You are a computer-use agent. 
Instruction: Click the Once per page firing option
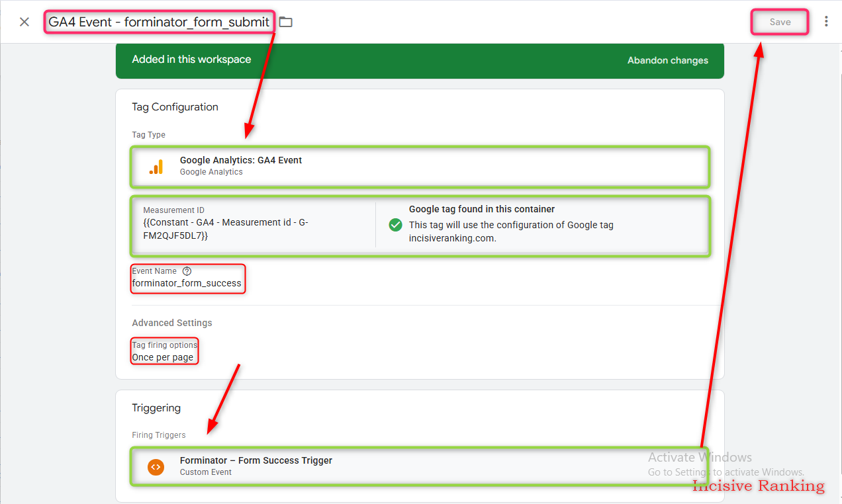tap(163, 357)
